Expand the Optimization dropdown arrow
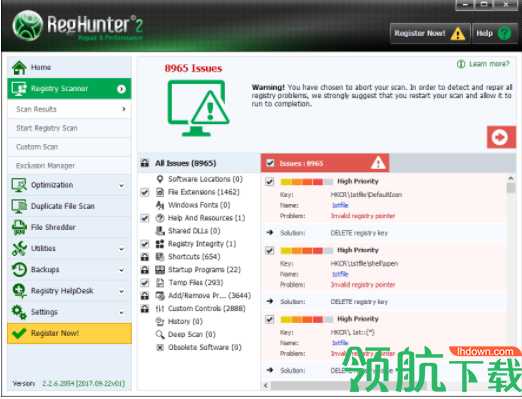Viewport: 522px width, 399px height. pos(121,185)
